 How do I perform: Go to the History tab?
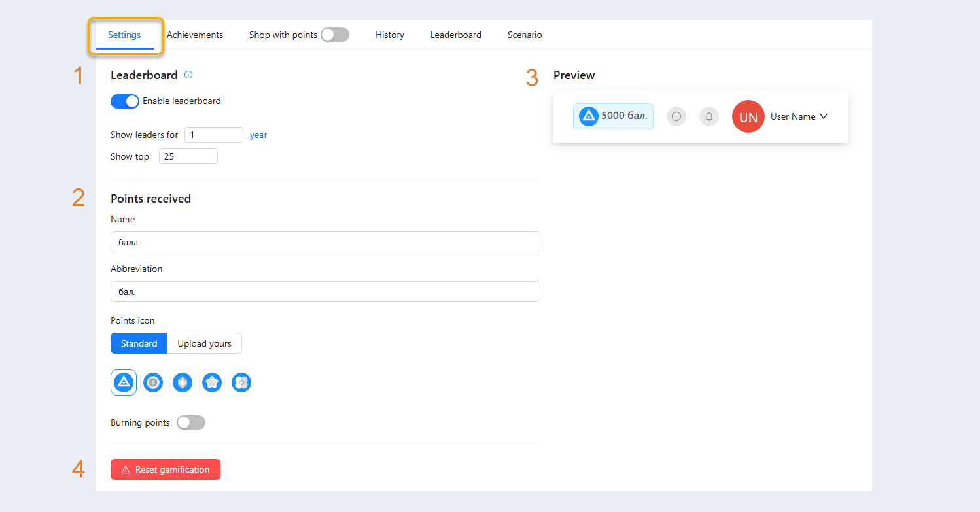click(390, 35)
